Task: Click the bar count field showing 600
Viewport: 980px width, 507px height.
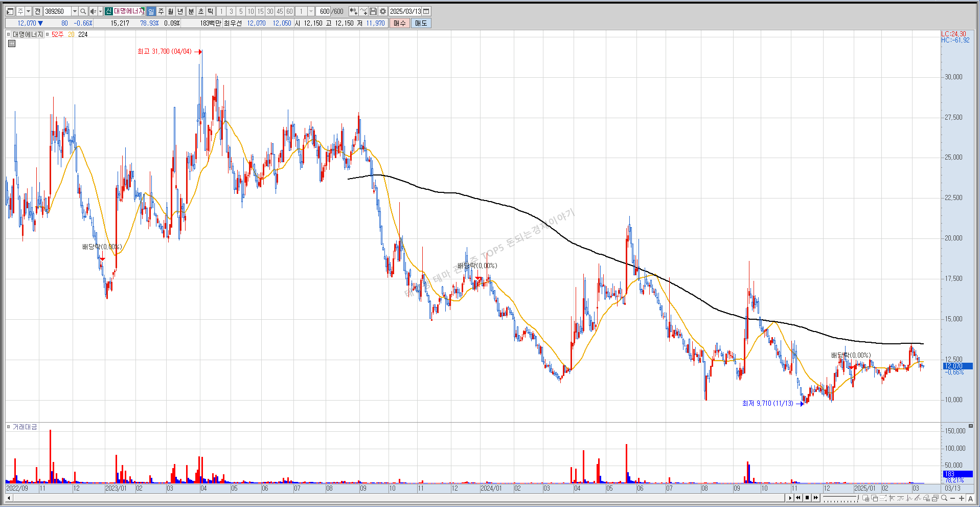Action: (324, 11)
